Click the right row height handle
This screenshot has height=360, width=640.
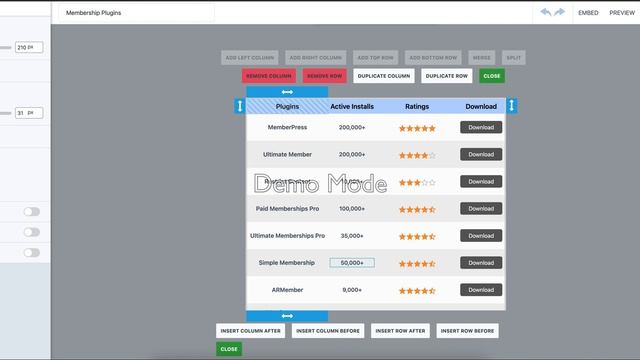511,106
